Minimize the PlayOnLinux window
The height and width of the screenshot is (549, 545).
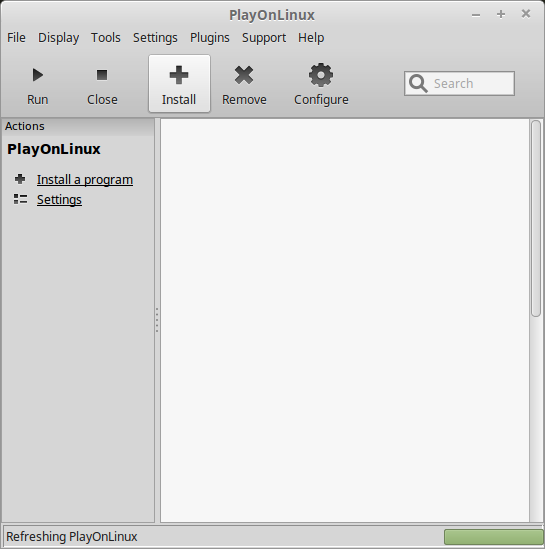476,15
